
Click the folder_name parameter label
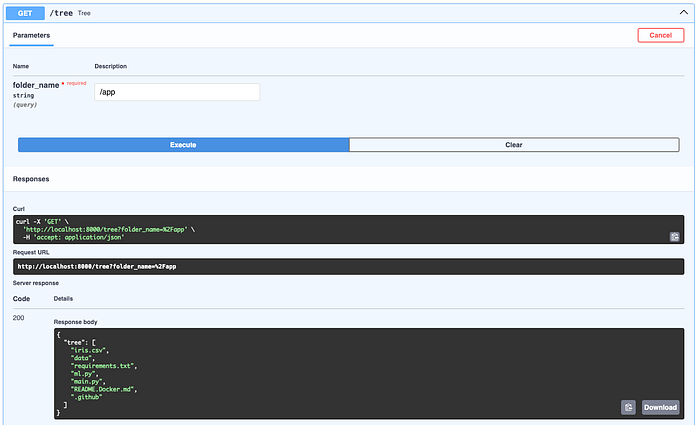(36, 85)
